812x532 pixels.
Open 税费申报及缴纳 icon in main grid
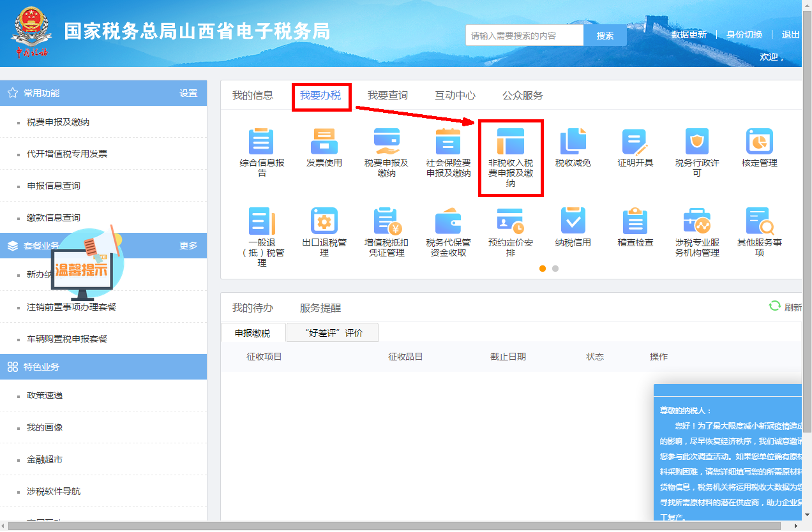[x=387, y=142]
